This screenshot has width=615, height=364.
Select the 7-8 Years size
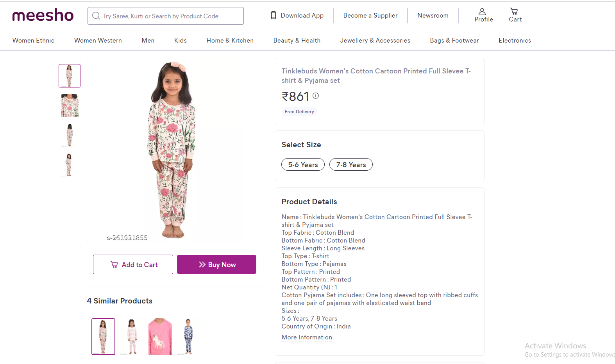pos(351,165)
